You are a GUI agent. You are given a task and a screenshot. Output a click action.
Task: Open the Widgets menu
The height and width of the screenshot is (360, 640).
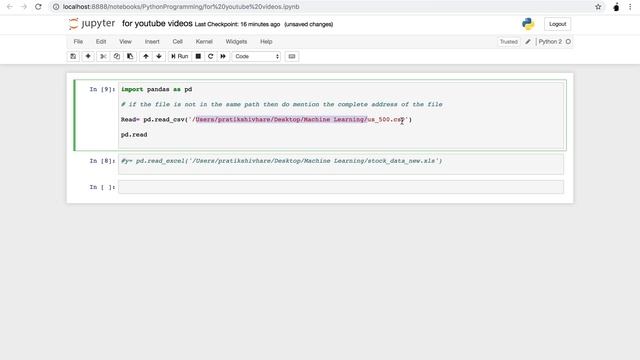[236, 42]
